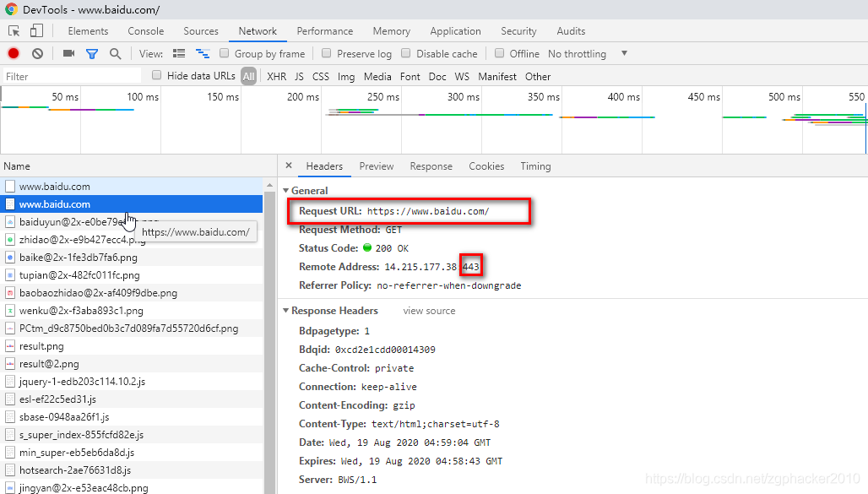Open the Sources tab
868x494 pixels.
tap(201, 31)
